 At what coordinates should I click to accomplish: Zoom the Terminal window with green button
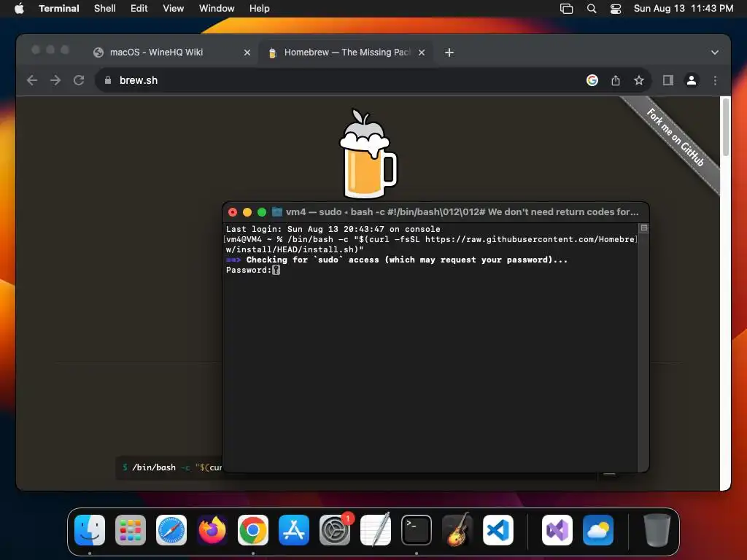pyautogui.click(x=262, y=212)
